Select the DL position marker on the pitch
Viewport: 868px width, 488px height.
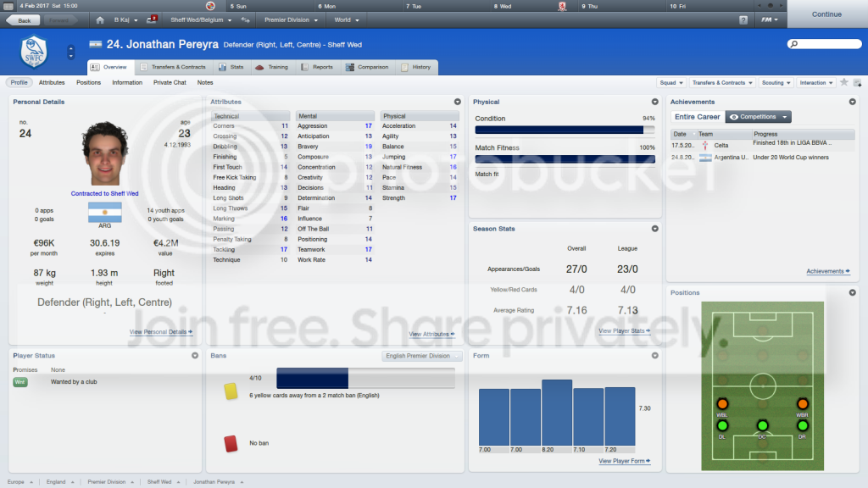tap(722, 425)
